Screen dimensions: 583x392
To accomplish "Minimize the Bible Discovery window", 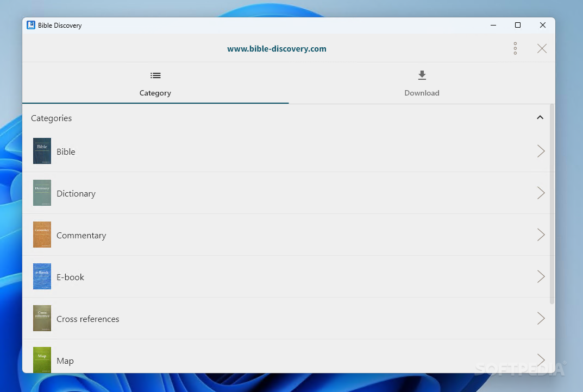I will point(493,26).
